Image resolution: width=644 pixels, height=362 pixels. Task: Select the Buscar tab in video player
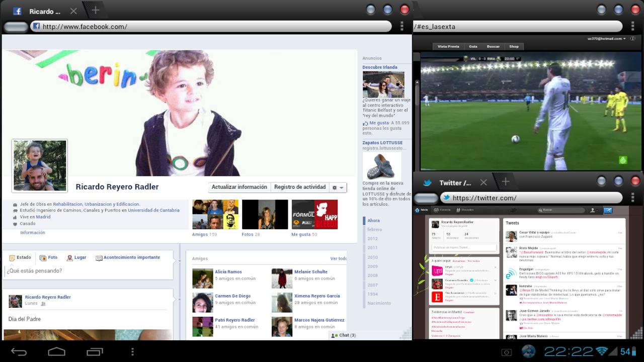[x=493, y=46]
